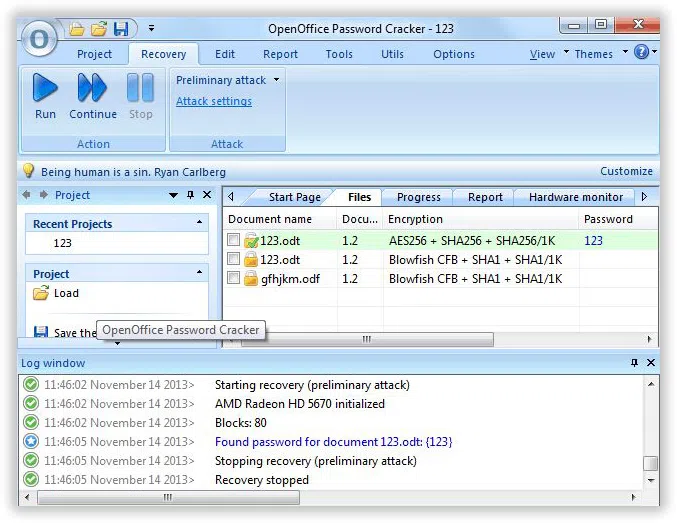Open the Edit ribbon tab
The height and width of the screenshot is (523, 677).
point(225,54)
